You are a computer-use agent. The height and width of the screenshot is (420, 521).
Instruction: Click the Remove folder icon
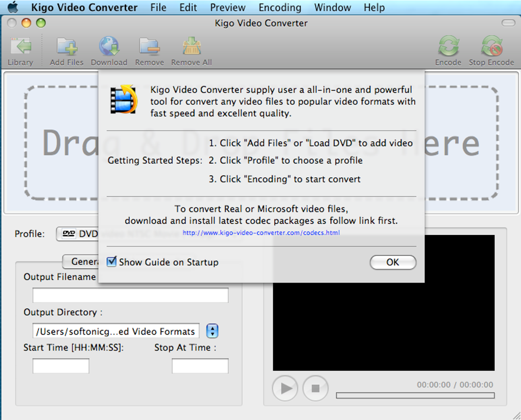(149, 46)
